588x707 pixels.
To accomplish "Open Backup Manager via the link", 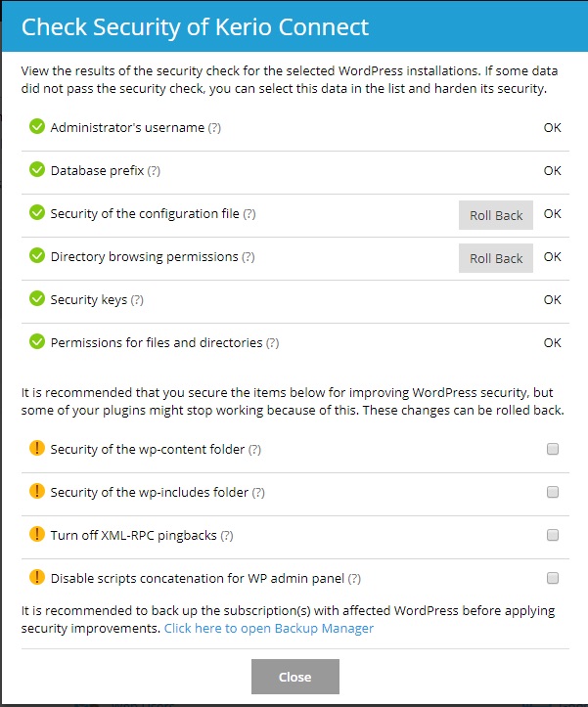I will click(269, 629).
